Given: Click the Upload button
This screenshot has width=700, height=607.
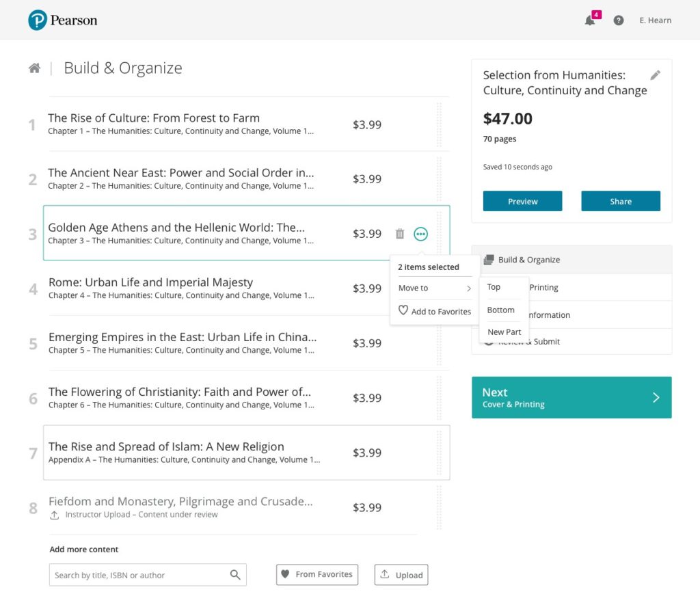Looking at the screenshot, I should [401, 574].
